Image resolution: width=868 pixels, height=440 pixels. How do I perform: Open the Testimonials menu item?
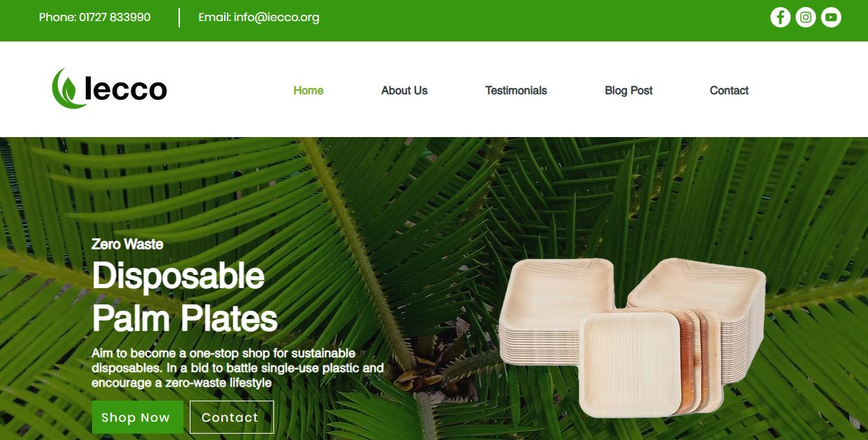516,90
